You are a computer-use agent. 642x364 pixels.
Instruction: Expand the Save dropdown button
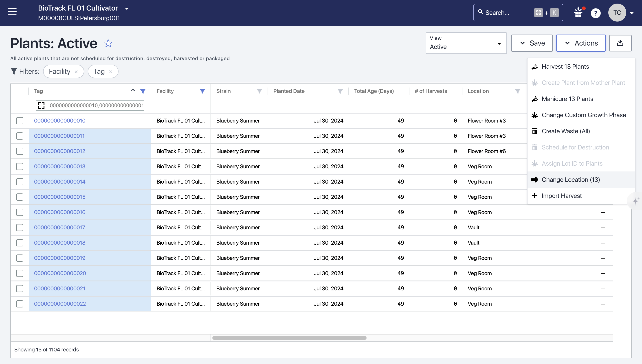click(532, 43)
